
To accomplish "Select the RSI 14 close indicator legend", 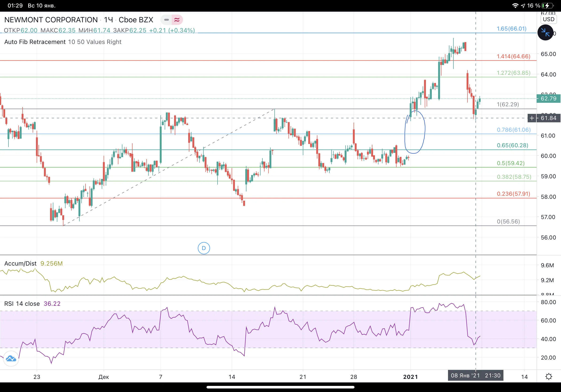I will click(x=22, y=304).
